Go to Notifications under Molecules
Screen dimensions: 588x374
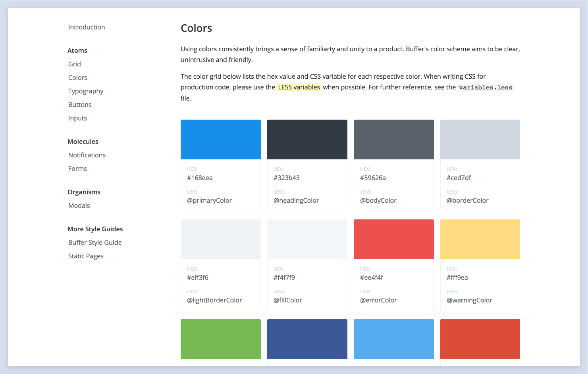click(87, 155)
